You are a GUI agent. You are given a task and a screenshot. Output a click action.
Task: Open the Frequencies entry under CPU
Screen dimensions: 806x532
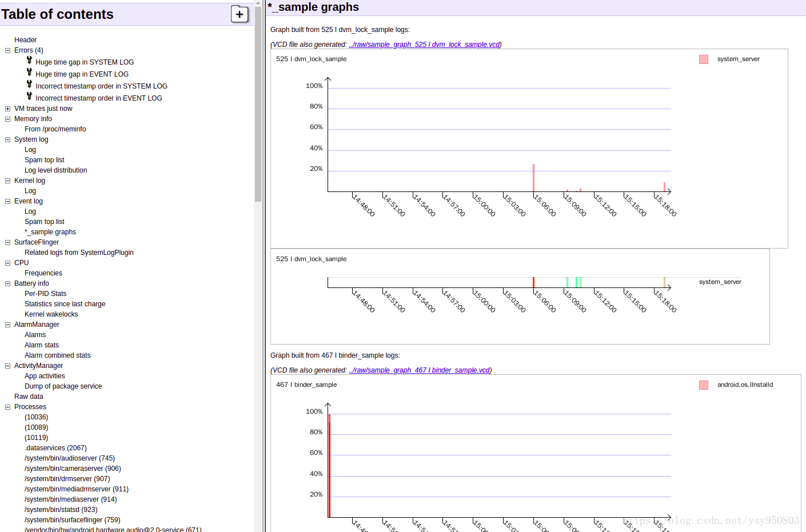[43, 273]
